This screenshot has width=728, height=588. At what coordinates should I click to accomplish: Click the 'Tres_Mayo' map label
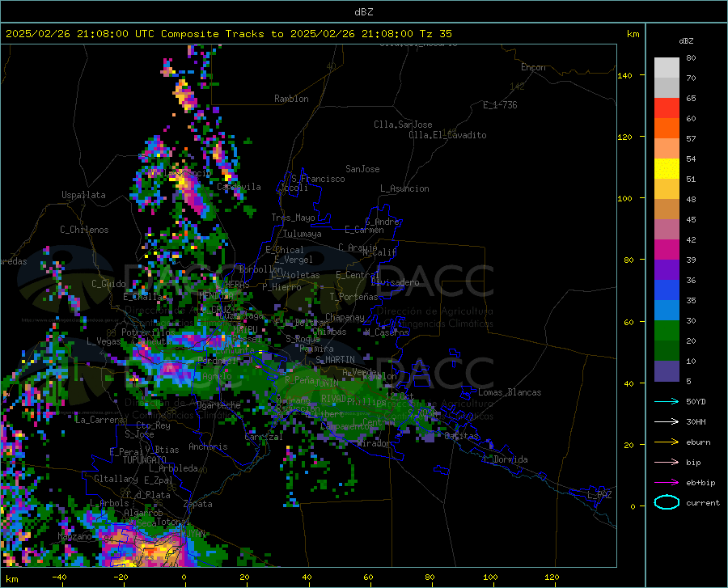pos(293,218)
